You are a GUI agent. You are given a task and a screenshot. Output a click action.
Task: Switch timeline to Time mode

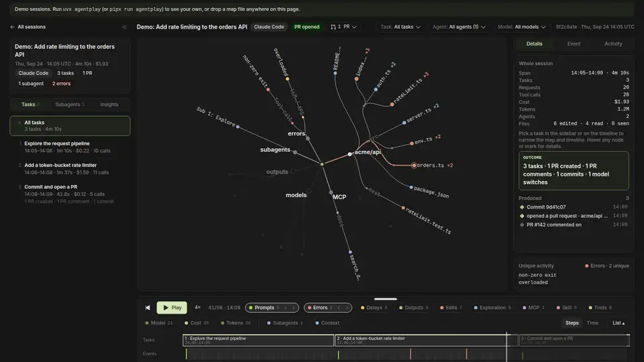click(592, 323)
